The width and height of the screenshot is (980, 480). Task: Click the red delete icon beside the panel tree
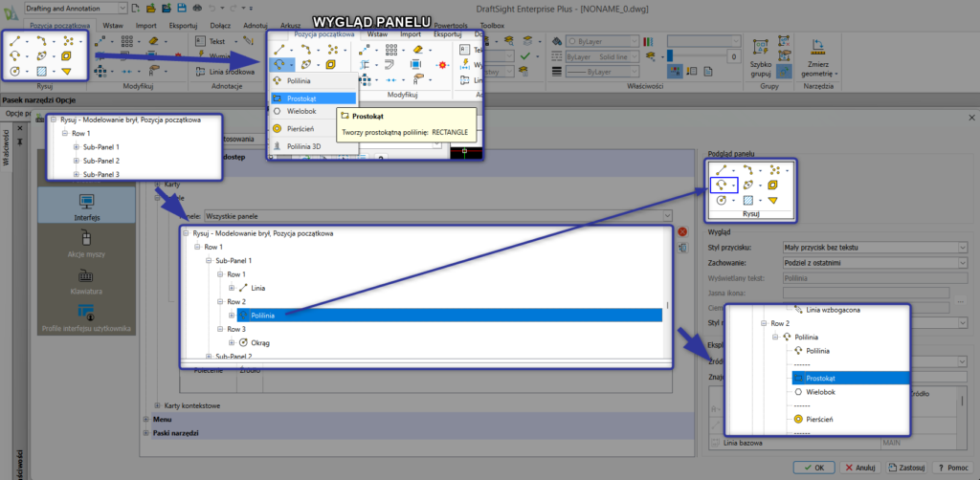[682, 231]
